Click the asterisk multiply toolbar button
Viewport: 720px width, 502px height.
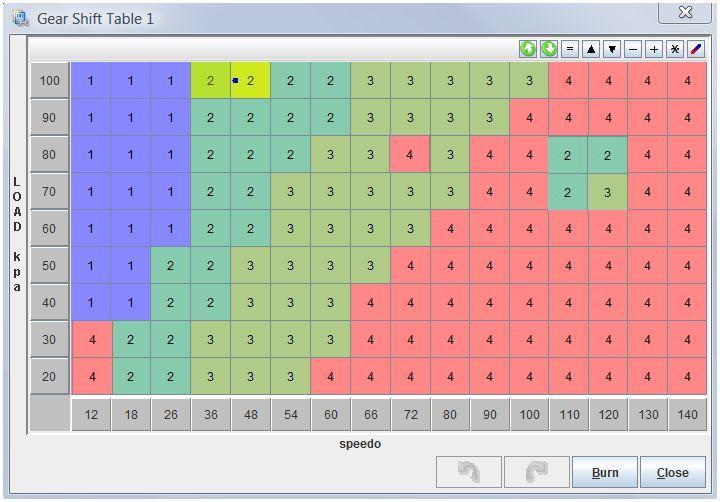coord(675,49)
